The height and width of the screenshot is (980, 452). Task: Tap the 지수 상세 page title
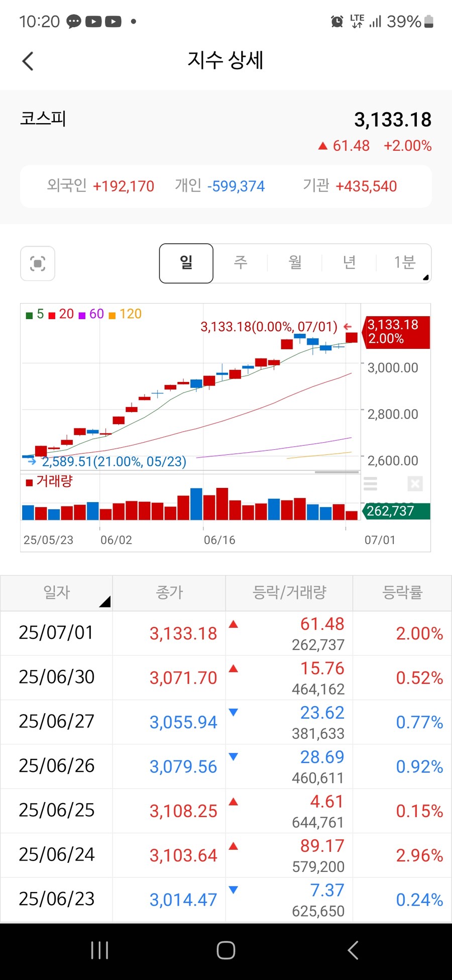(225, 60)
